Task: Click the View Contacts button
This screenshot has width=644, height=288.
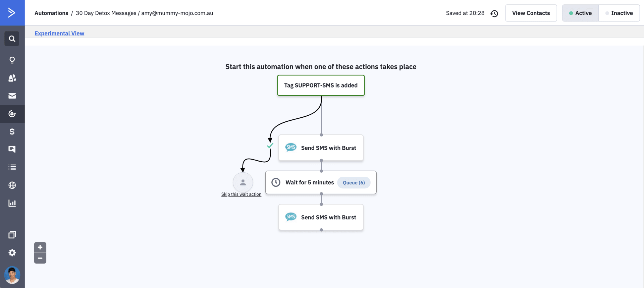Action: coord(531,13)
